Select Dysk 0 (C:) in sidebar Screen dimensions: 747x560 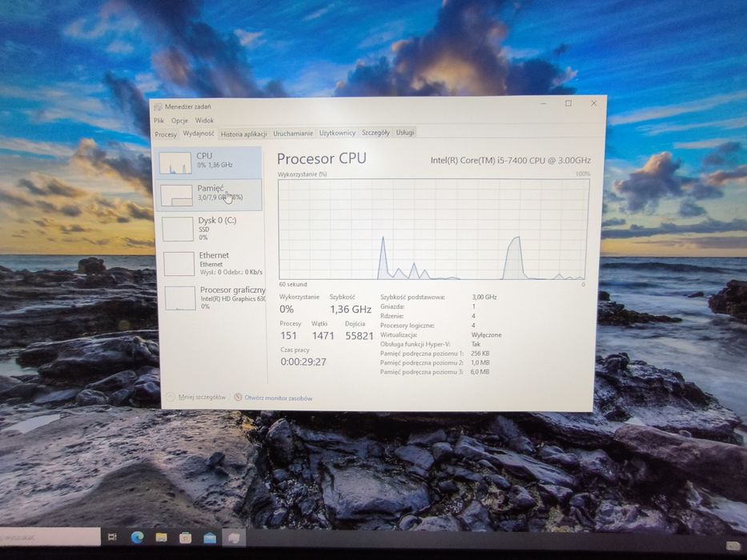click(x=210, y=229)
